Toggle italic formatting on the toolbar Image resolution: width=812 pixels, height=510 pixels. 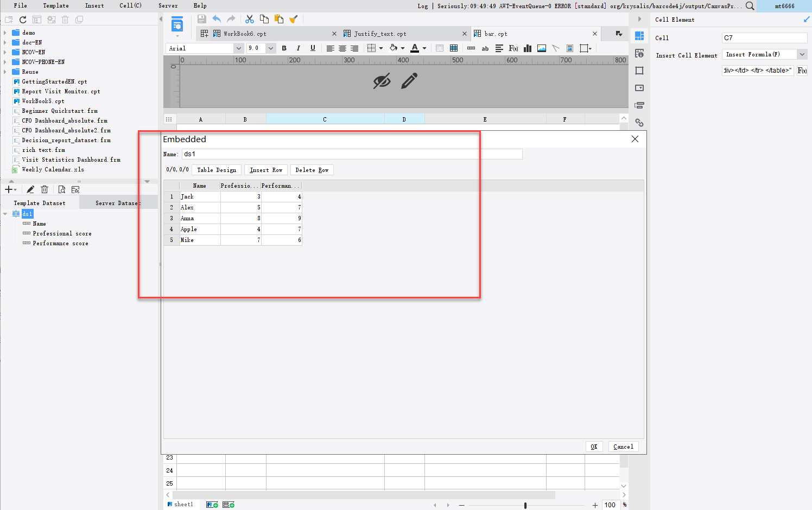point(298,48)
